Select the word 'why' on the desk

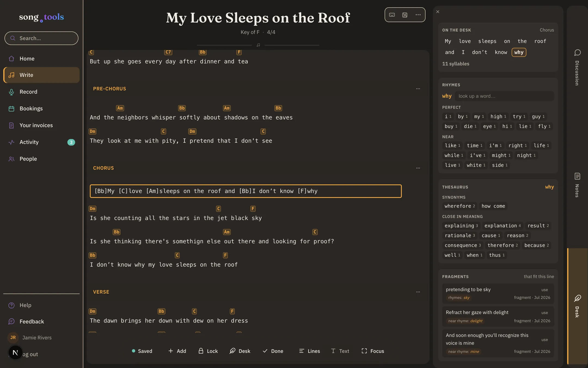(x=519, y=52)
